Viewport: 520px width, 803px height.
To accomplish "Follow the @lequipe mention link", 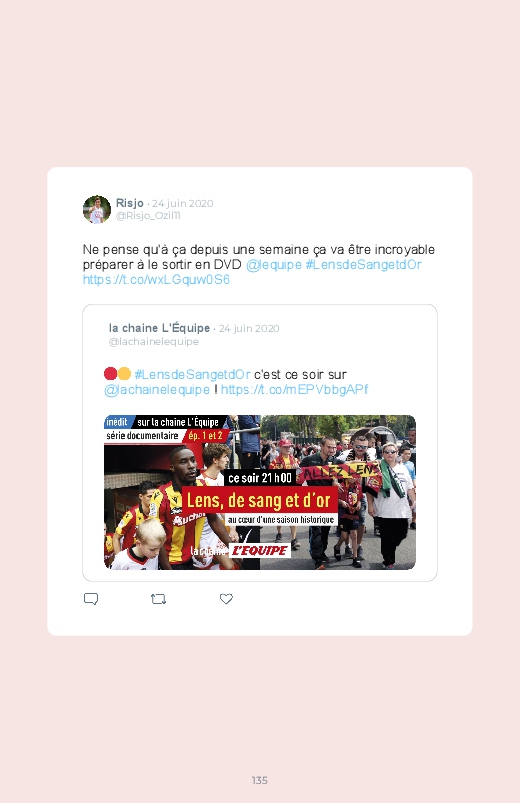I will click(274, 265).
